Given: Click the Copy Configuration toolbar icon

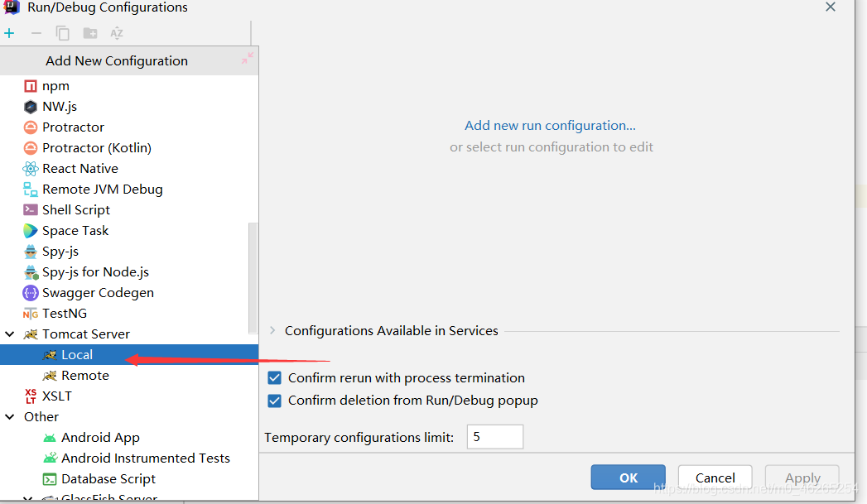Looking at the screenshot, I should 63,33.
